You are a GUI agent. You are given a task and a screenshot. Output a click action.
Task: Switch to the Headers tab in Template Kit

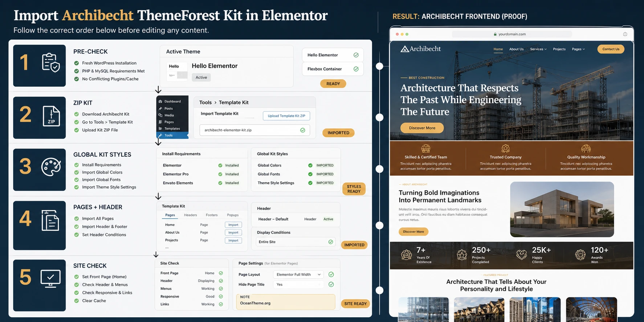(x=190, y=215)
